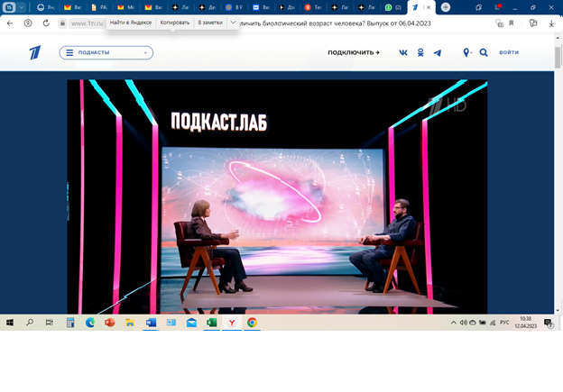The image size is (563, 392).
Task: Click the page title text in address bar
Action: 335,23
